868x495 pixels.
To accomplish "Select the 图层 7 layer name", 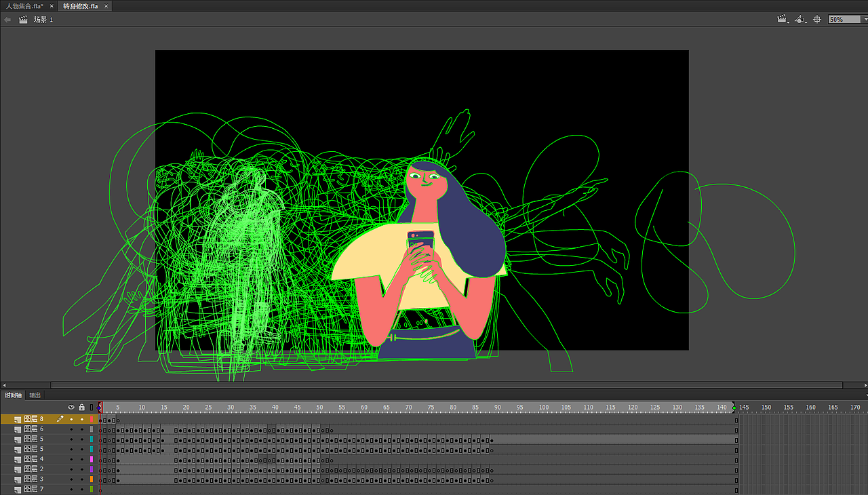I will 34,489.
